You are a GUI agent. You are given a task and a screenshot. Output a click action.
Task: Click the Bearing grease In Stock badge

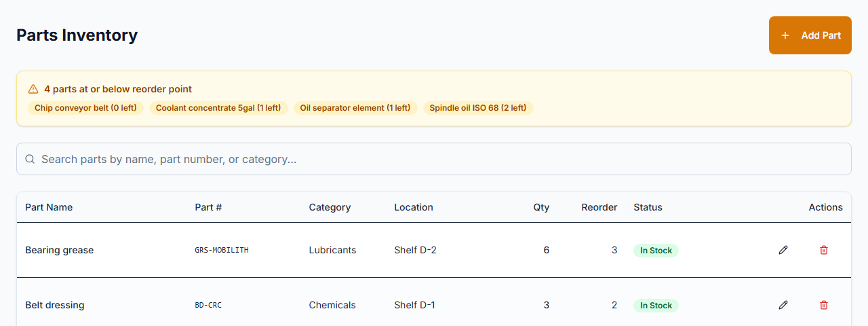pos(656,251)
